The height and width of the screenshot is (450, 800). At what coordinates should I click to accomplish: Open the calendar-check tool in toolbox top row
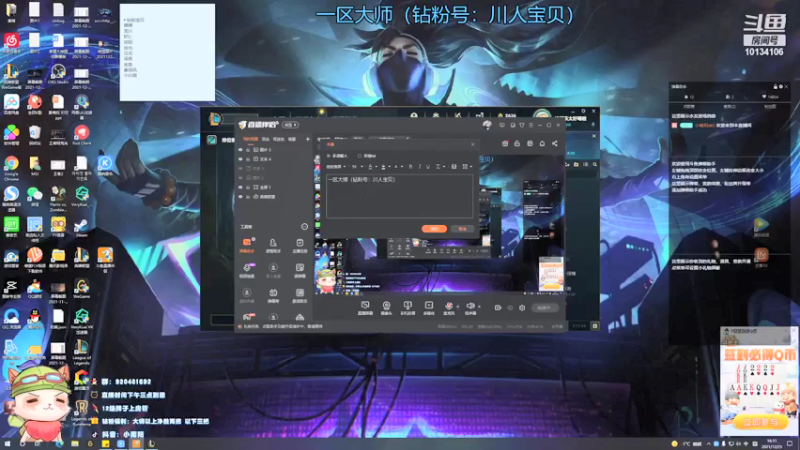[x=299, y=245]
